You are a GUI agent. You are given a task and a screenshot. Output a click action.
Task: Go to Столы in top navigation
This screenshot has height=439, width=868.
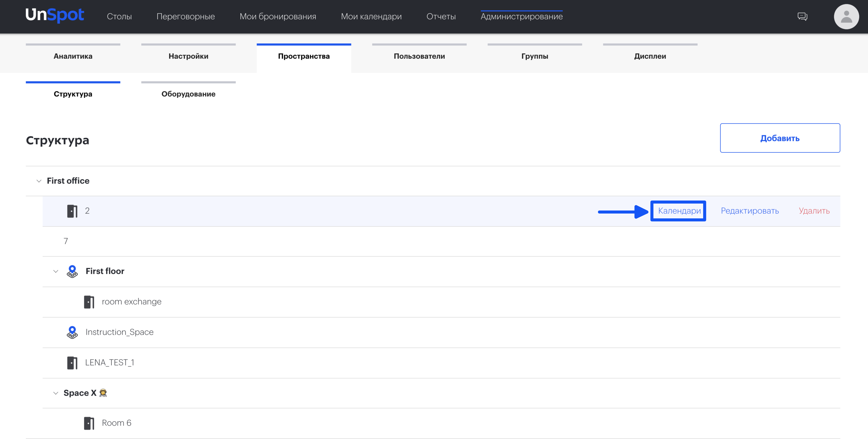pyautogui.click(x=119, y=17)
